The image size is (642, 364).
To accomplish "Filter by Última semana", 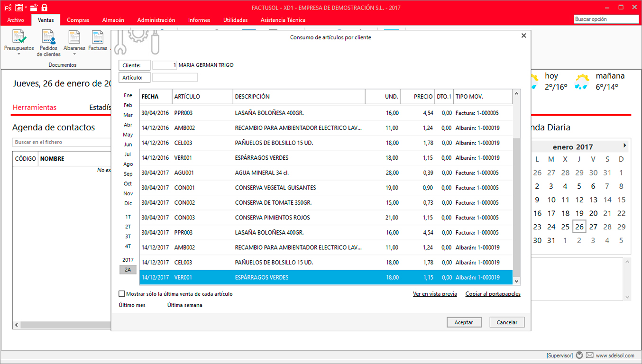I will [184, 305].
